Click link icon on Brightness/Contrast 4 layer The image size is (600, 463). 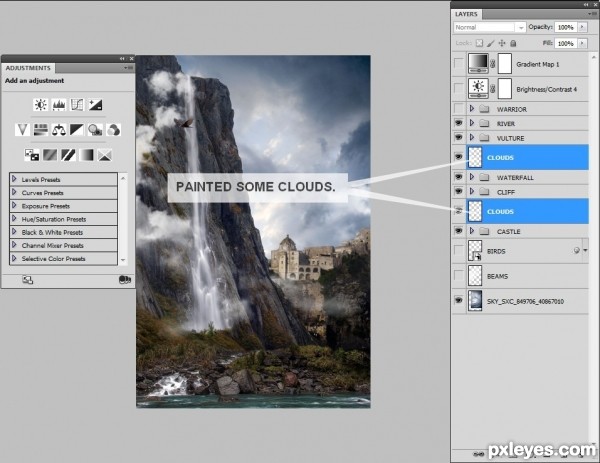coord(493,89)
